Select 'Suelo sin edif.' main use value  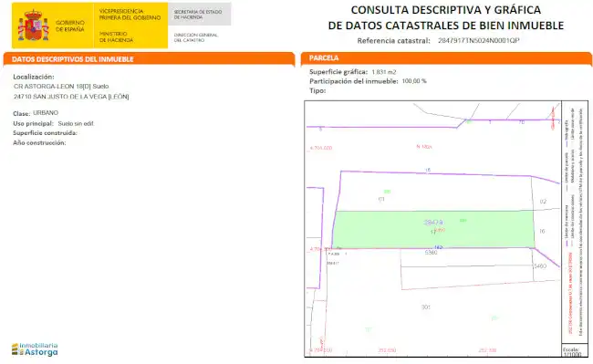pyautogui.click(x=76, y=123)
